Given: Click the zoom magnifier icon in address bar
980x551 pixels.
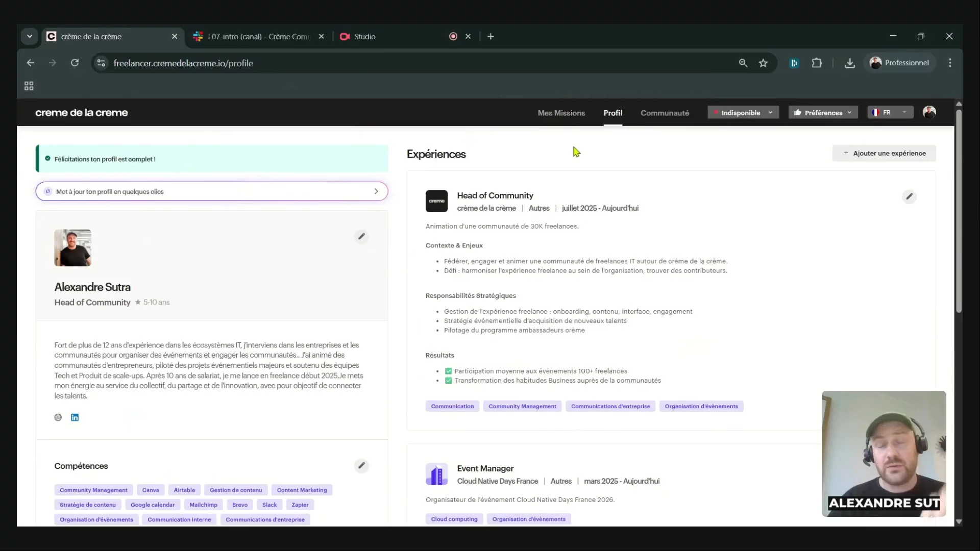Looking at the screenshot, I should click(743, 63).
